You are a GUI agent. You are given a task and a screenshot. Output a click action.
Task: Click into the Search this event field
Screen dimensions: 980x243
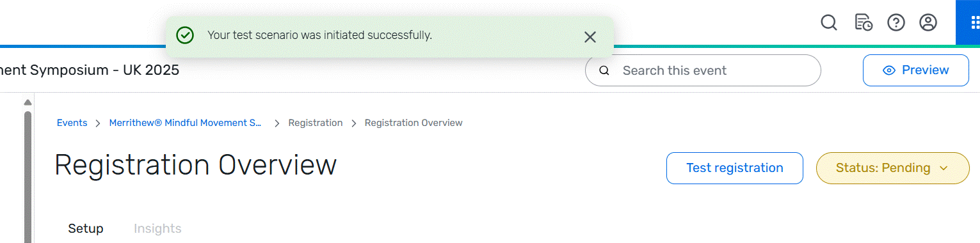[703, 70]
